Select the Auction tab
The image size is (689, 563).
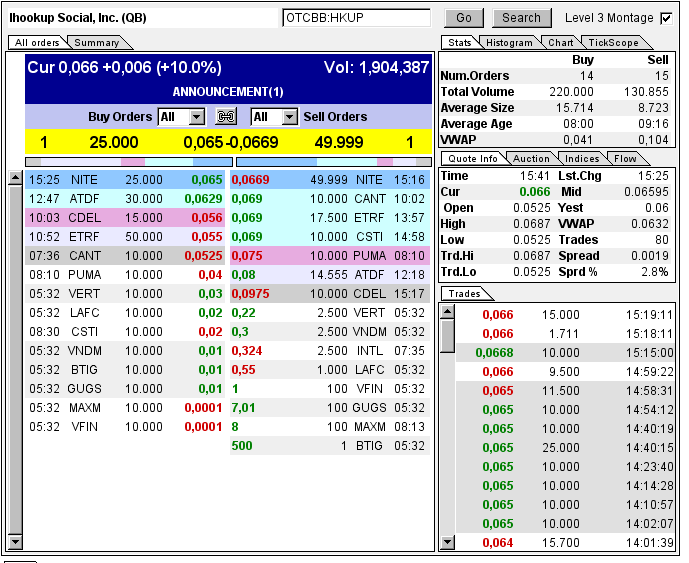point(531,158)
